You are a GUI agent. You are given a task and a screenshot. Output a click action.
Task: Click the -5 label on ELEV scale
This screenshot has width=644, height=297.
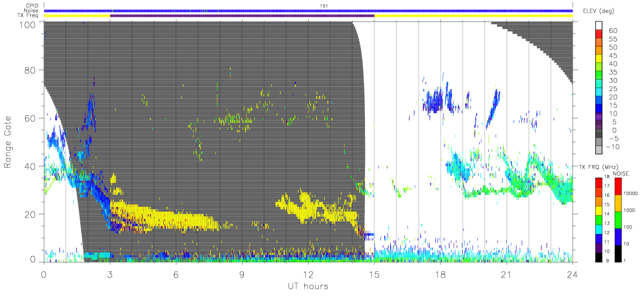614,138
